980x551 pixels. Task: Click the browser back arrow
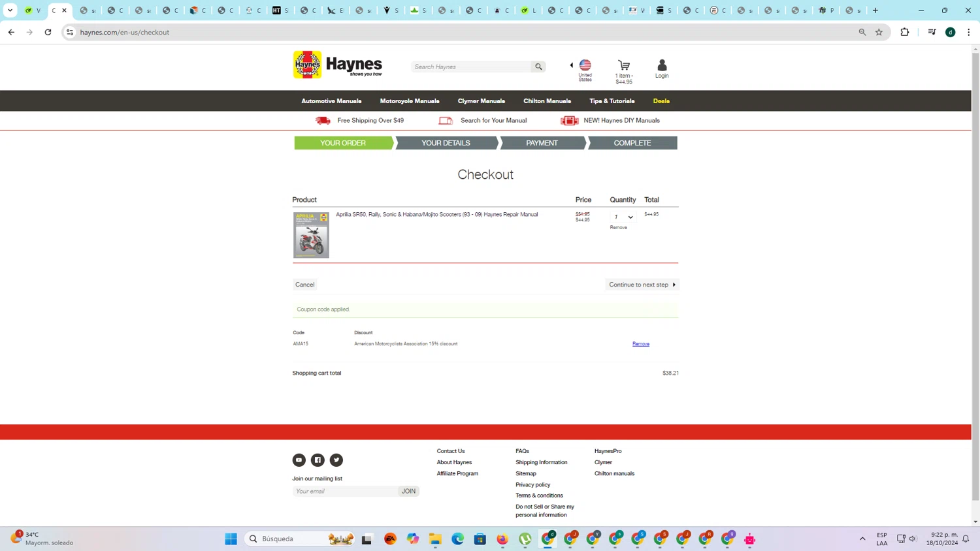(x=11, y=32)
